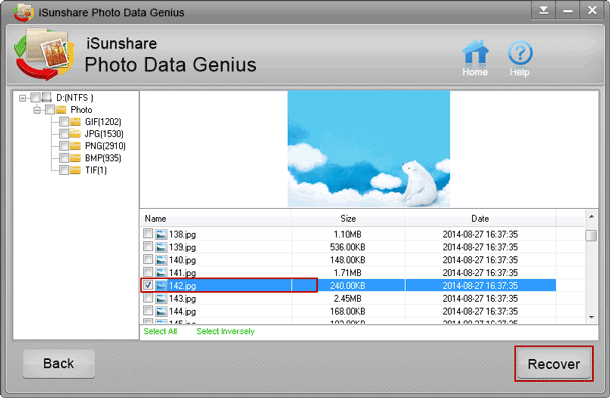Select the JPG(1530) tree label
The image size is (610, 398).
point(104,134)
